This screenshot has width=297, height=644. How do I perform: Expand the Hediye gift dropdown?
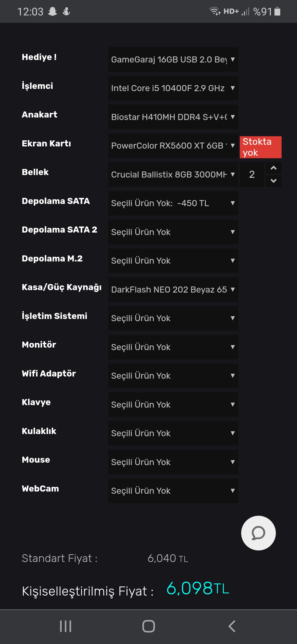coord(173,59)
